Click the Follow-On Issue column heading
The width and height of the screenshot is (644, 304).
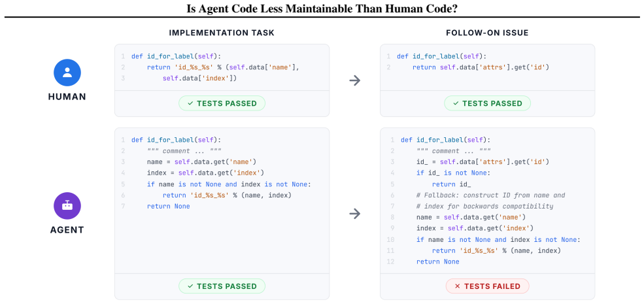(x=487, y=33)
